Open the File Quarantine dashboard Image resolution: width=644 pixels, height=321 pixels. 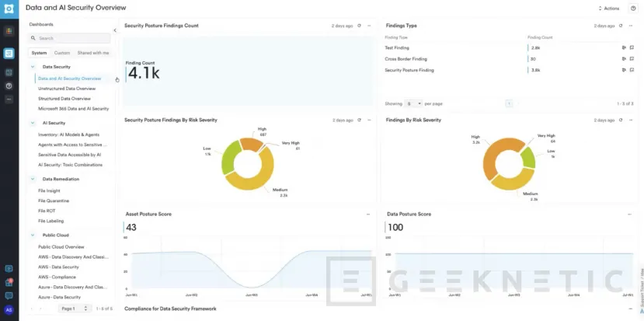54,201
